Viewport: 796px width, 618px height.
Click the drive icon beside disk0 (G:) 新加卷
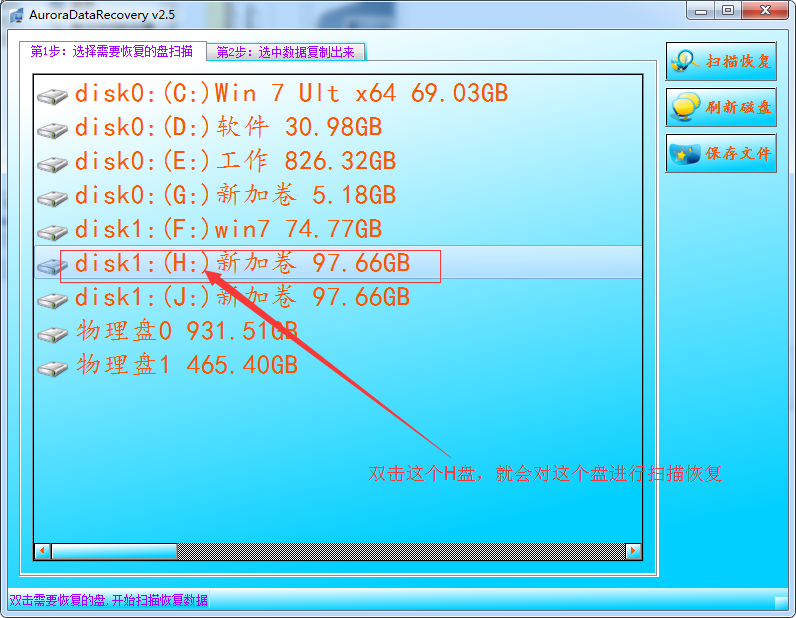(52, 198)
